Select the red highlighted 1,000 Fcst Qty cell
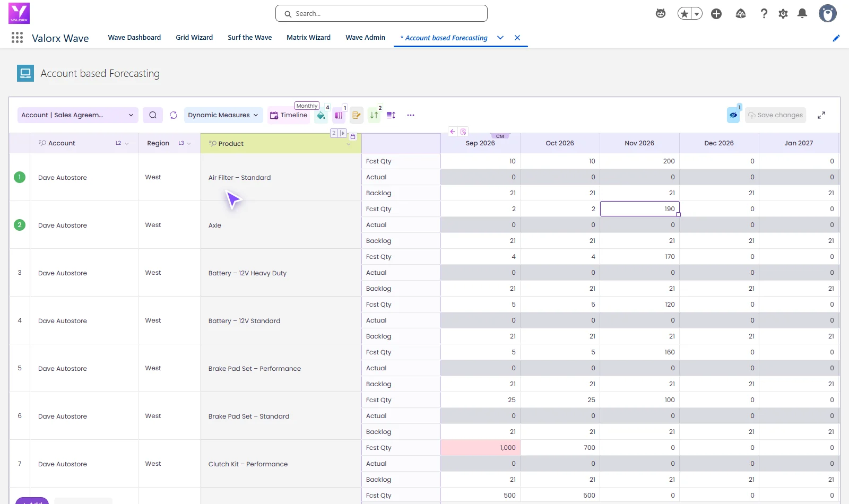This screenshot has width=849, height=504. click(480, 448)
